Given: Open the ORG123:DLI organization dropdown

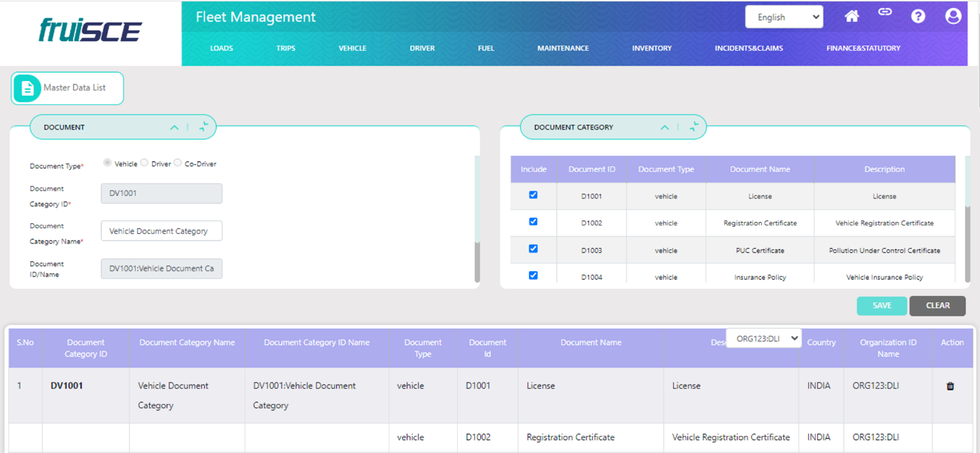Looking at the screenshot, I should pos(763,339).
